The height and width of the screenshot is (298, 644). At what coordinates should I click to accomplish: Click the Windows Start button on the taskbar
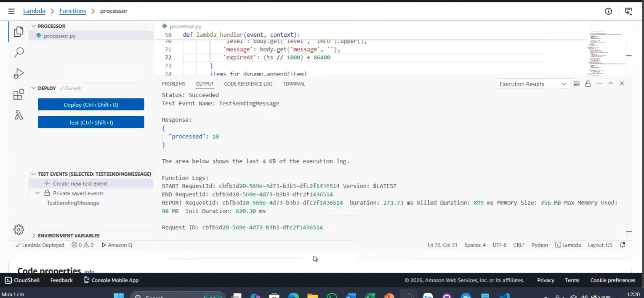[119, 296]
